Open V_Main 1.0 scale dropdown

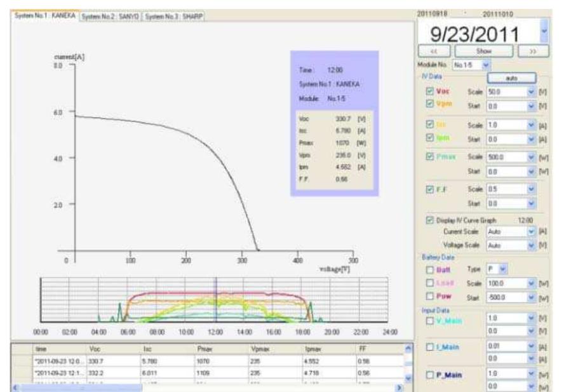tap(531, 318)
